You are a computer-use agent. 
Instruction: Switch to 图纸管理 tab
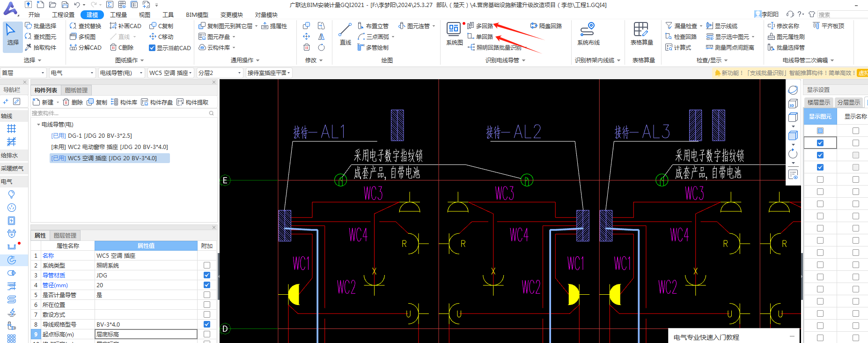click(76, 90)
